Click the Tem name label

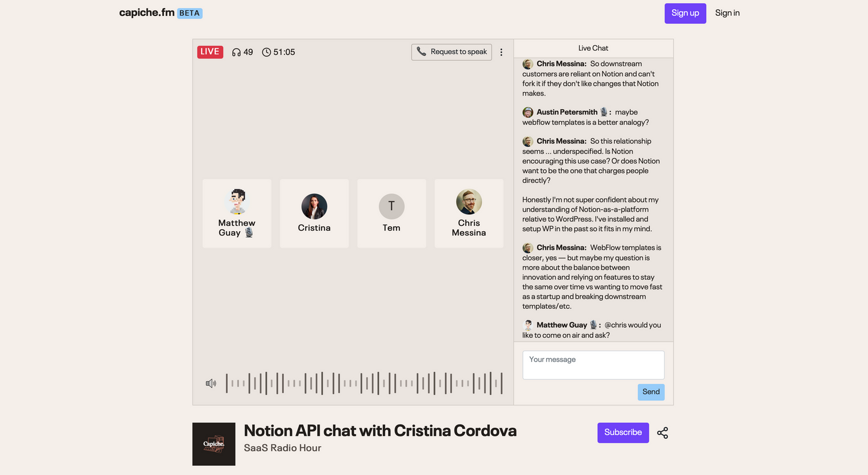(x=392, y=228)
